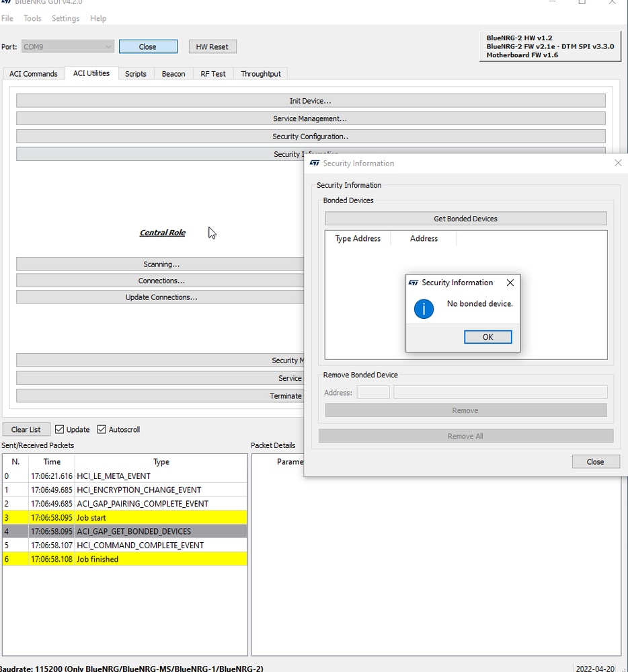The image size is (628, 672).
Task: Select the HCI_COMMAND_COMPLETE_EVENT packet row
Action: click(124, 545)
